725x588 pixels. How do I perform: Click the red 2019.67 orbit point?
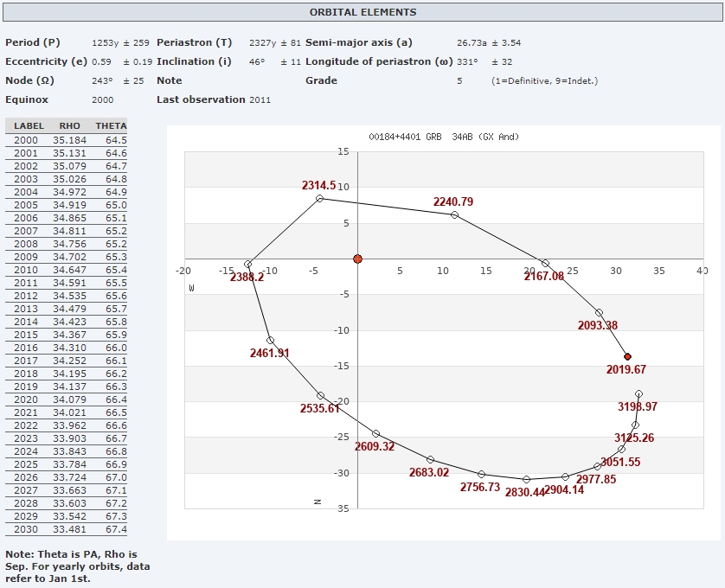(x=627, y=356)
